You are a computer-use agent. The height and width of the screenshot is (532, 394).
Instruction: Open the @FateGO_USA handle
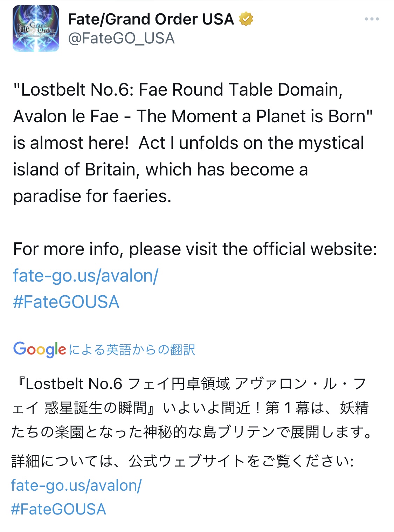tap(121, 38)
